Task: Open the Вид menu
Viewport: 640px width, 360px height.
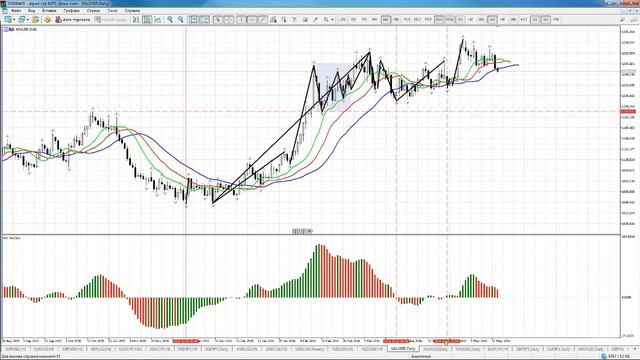Action: [x=31, y=11]
